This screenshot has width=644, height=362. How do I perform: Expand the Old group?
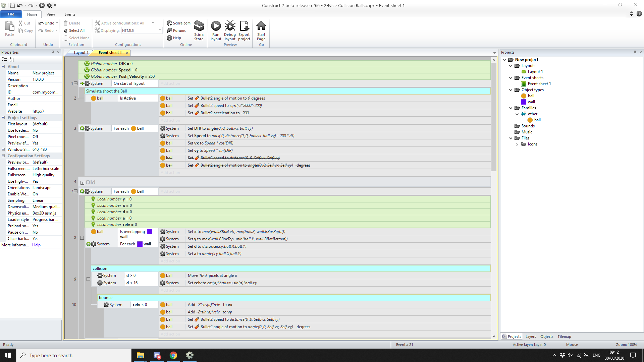tap(82, 183)
